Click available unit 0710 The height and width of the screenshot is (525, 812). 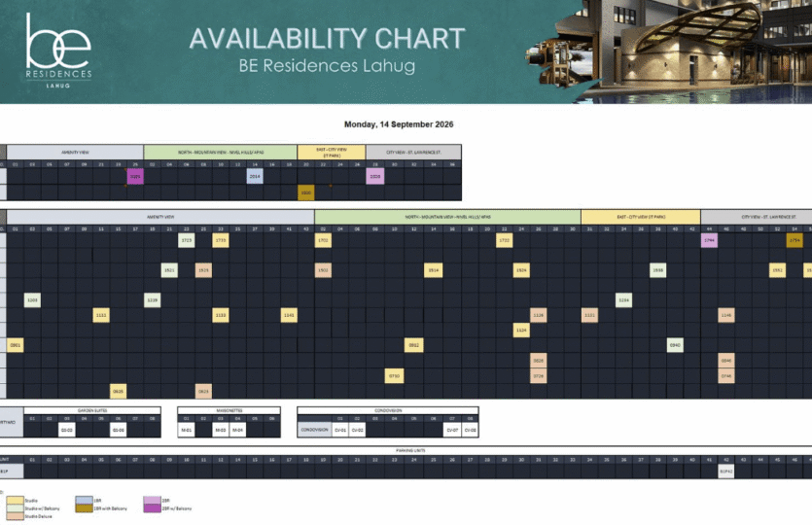coord(394,376)
